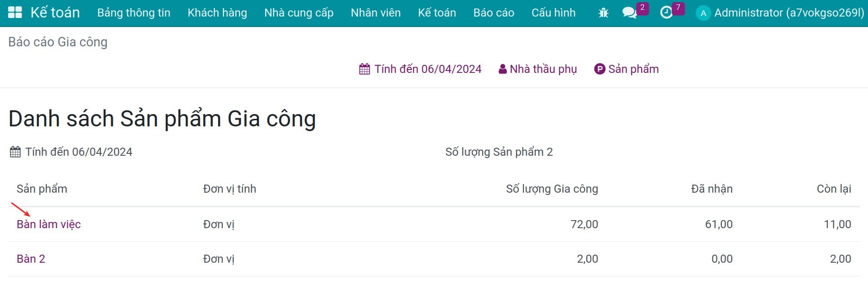
Task: Open the messaging conversations icon
Action: [x=629, y=13]
